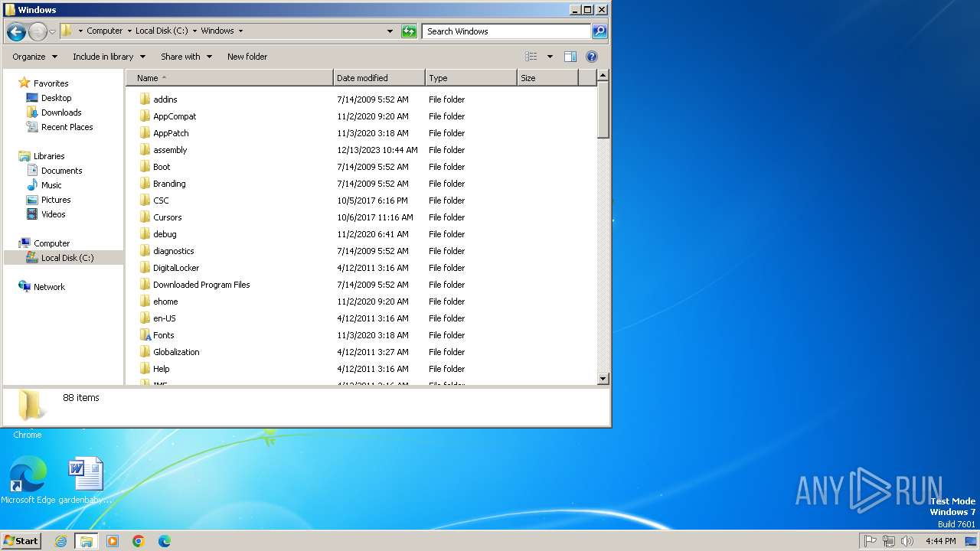The image size is (980, 551).
Task: Open the Videos library
Action: (53, 214)
